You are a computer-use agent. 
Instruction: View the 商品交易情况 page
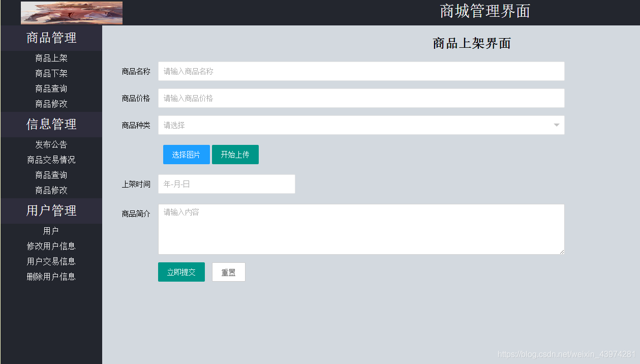[x=51, y=160]
